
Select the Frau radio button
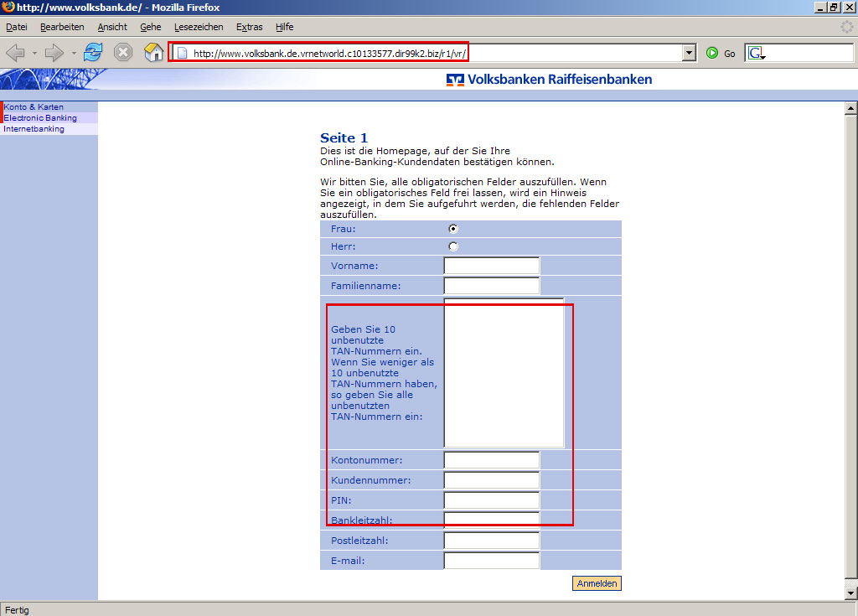(x=453, y=229)
